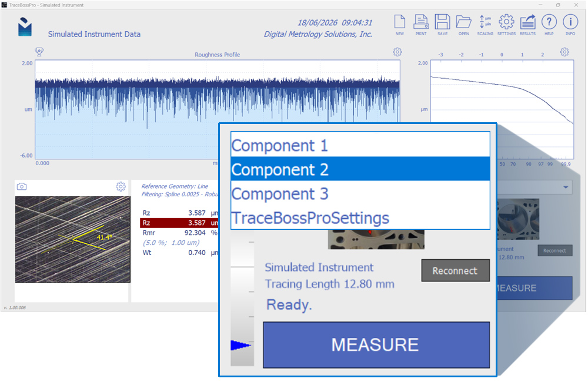
Task: Open the RESULTS export icon
Action: [527, 22]
